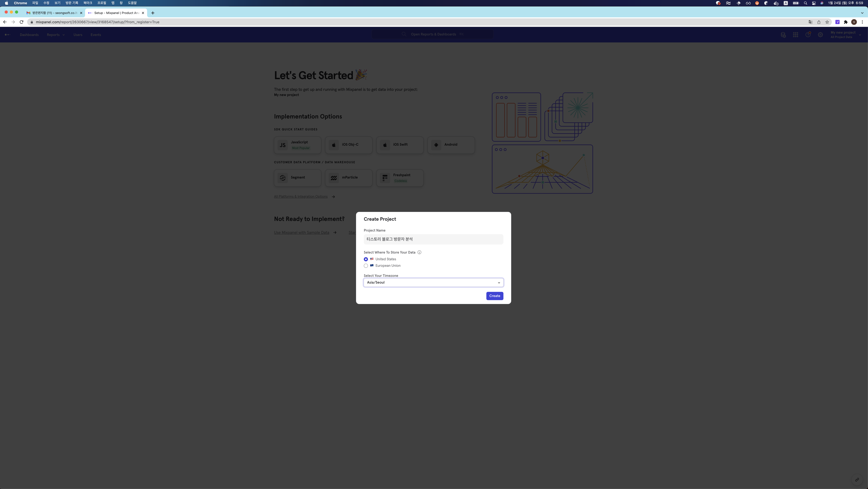This screenshot has width=868, height=489.
Task: Go back to the previous page
Action: pyautogui.click(x=5, y=22)
